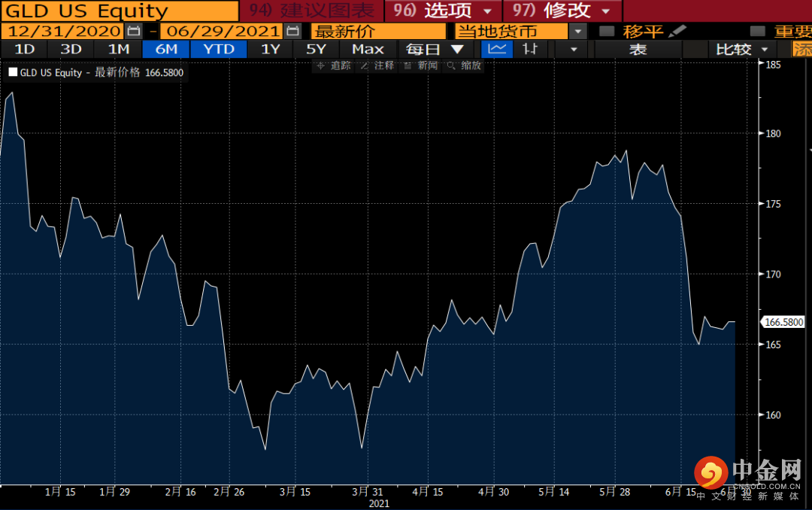Screen dimensions: 812x510
Task: Click the 180 price axis label
Action: tap(773, 133)
